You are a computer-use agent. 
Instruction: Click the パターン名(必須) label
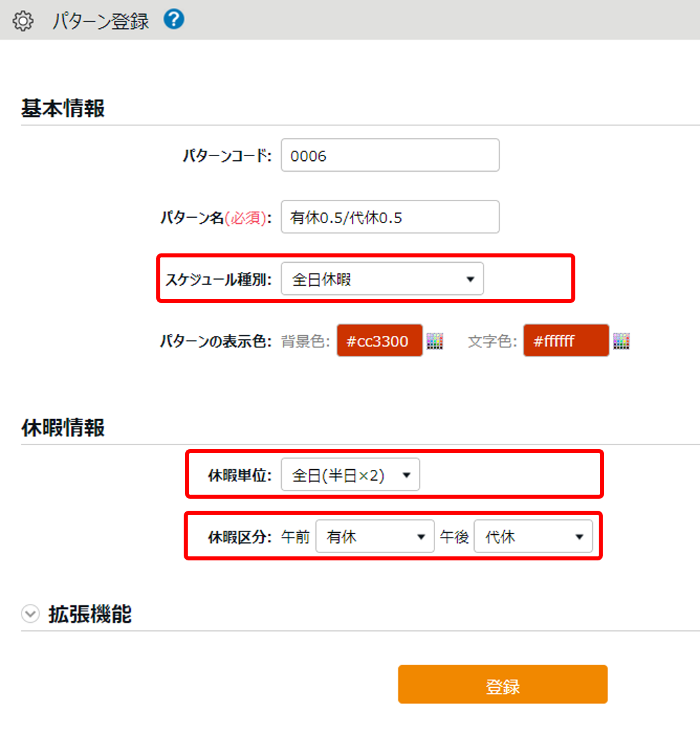(x=216, y=218)
